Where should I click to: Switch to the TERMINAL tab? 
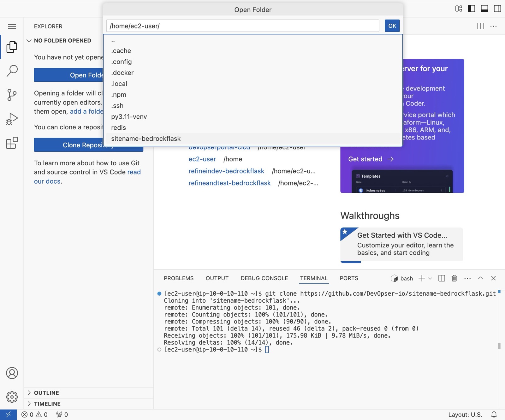314,278
